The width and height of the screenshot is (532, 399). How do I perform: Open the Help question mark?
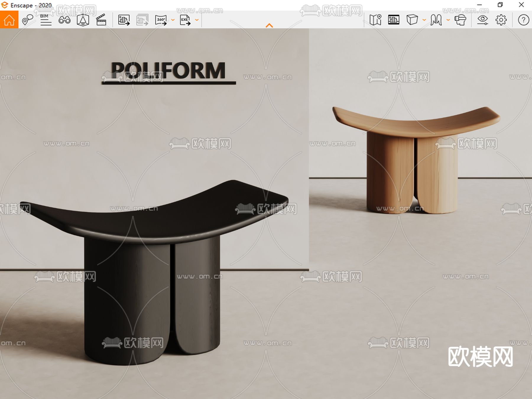(x=523, y=20)
